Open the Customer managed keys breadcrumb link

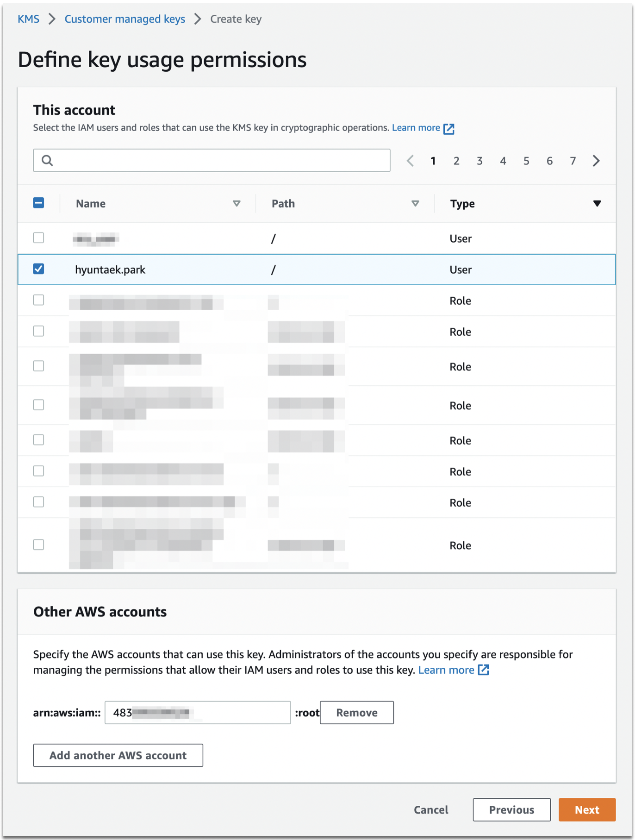coord(124,19)
